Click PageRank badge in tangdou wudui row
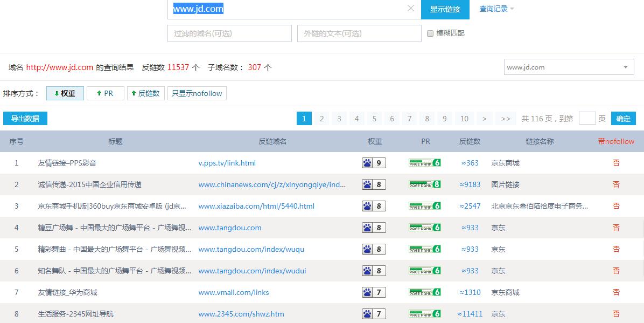644x323 pixels. coord(425,271)
